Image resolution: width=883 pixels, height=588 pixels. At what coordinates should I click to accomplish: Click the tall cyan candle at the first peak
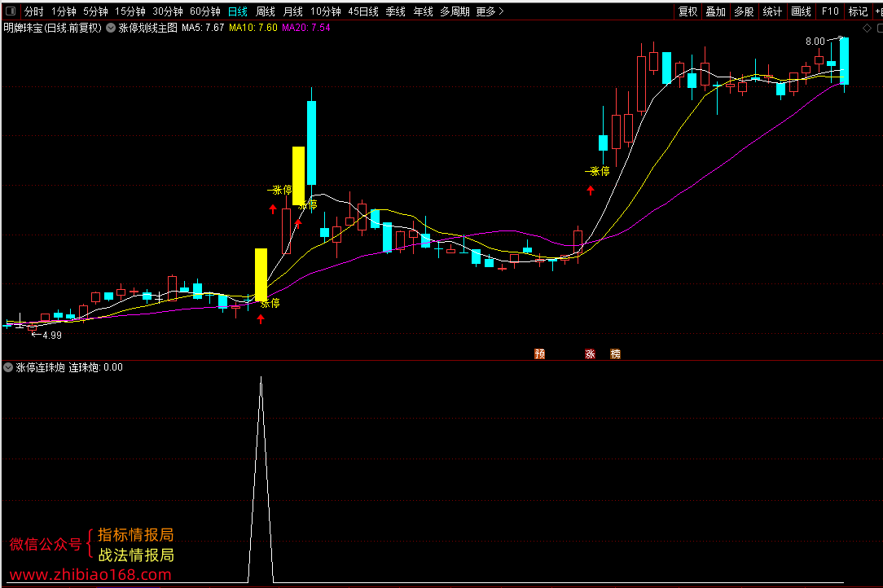(x=311, y=143)
